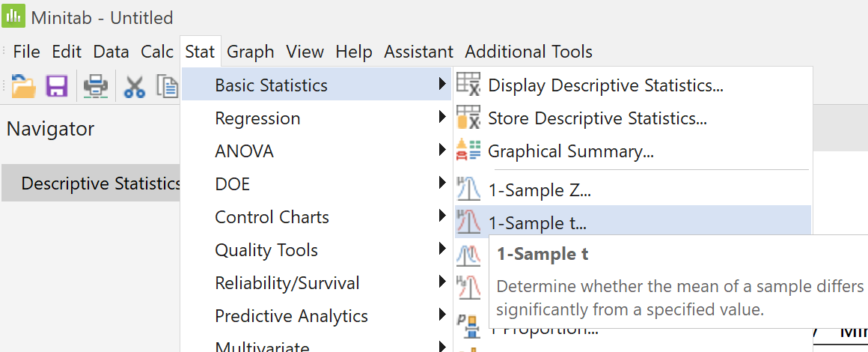Image resolution: width=868 pixels, height=352 pixels.
Task: Expand the DOE submenu arrow
Action: pyautogui.click(x=441, y=183)
